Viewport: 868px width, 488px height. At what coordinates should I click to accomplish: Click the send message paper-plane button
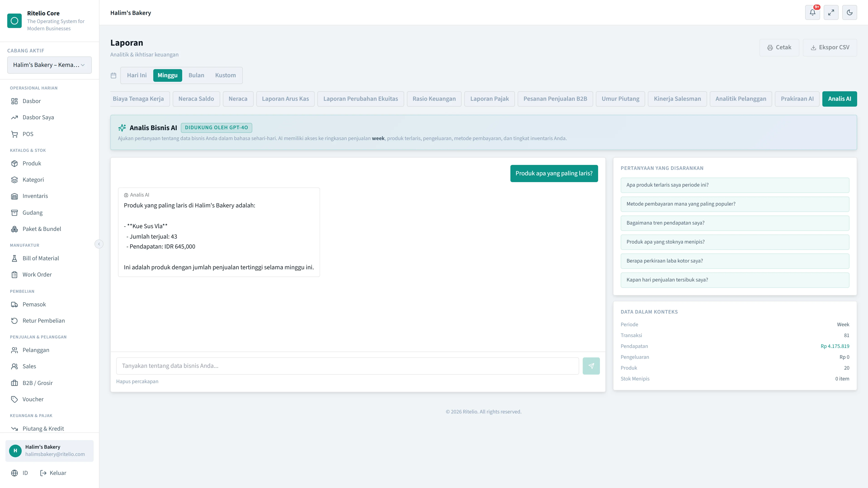tap(591, 366)
